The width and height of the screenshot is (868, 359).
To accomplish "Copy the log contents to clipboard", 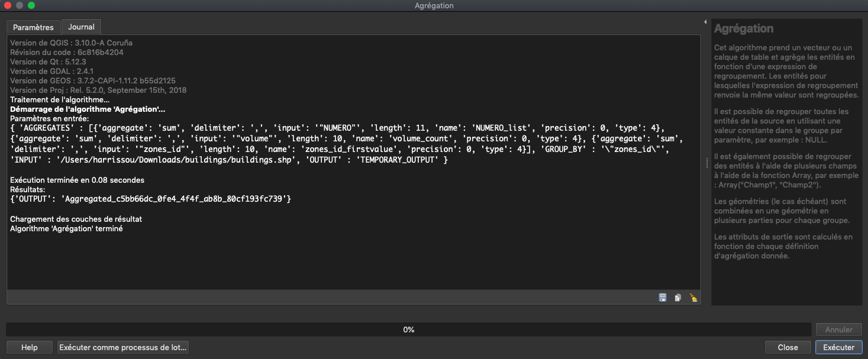I will click(x=677, y=297).
